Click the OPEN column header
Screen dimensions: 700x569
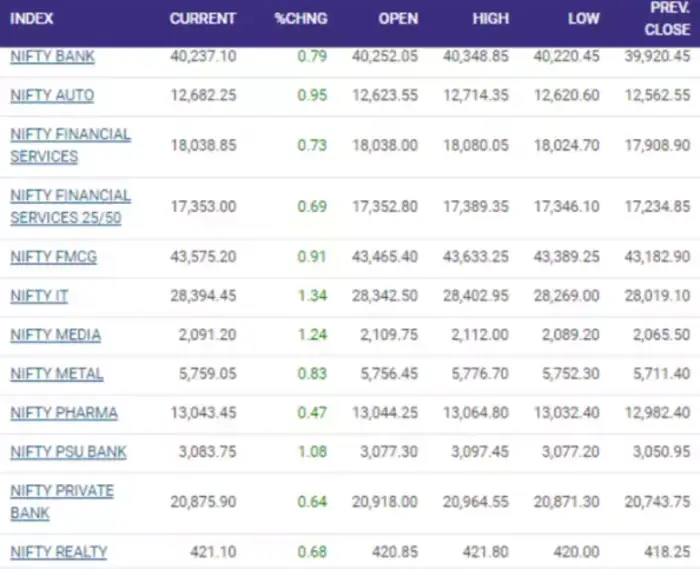click(x=397, y=19)
